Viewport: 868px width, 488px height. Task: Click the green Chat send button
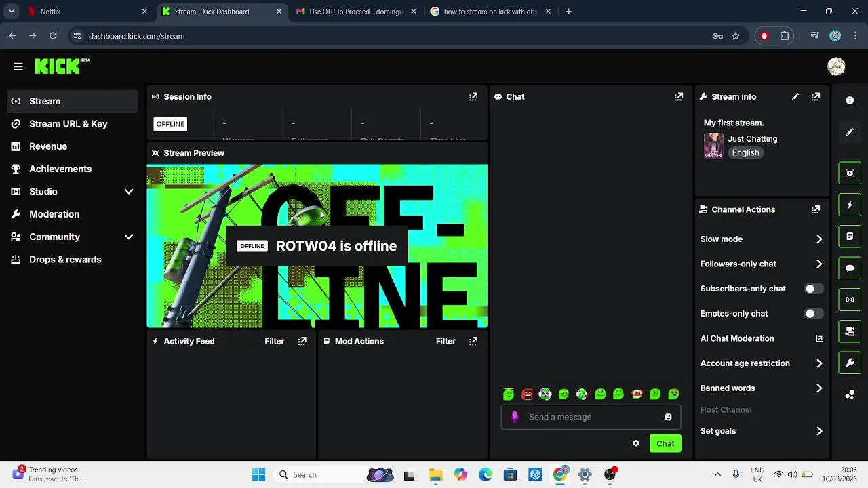click(x=665, y=443)
